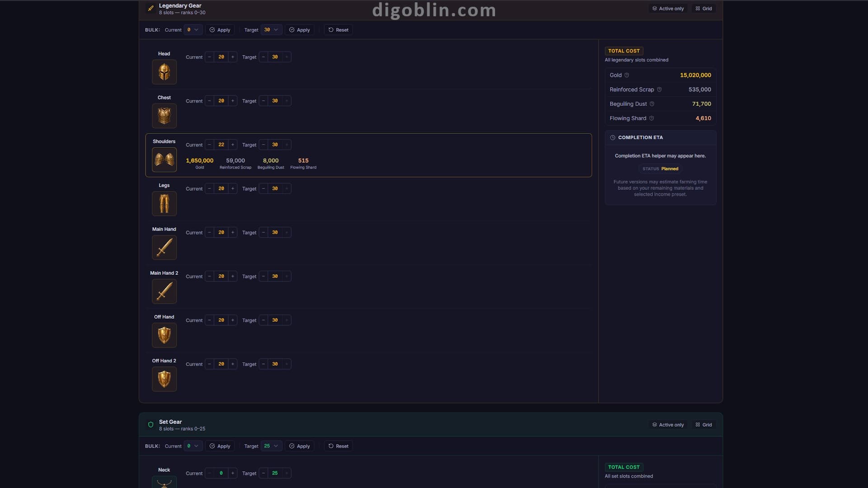Apply bulk Target rank for Legendary Gear

(299, 30)
